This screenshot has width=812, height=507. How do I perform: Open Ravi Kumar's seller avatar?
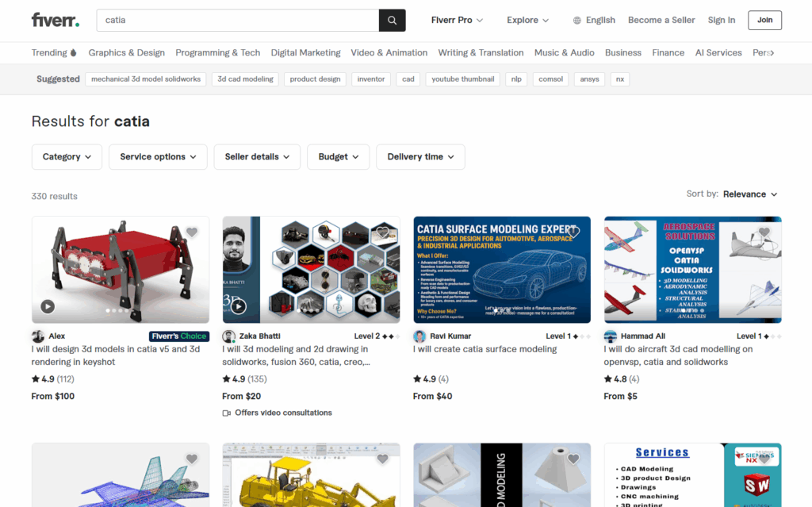click(x=419, y=336)
